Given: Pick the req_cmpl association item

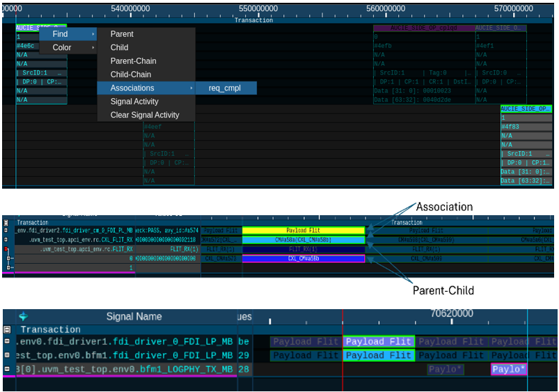Looking at the screenshot, I should [x=226, y=88].
